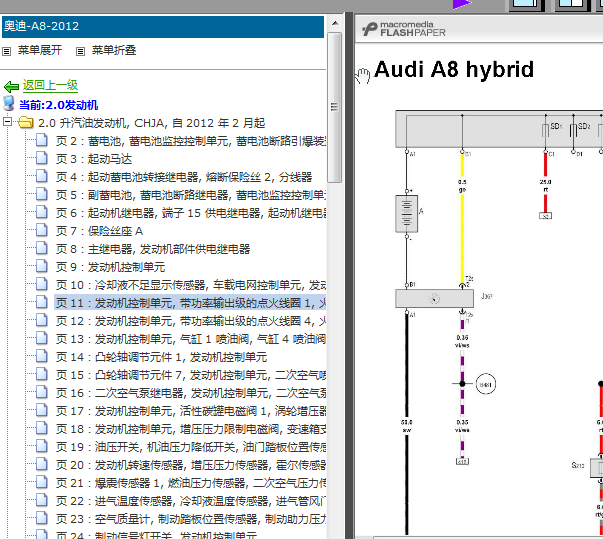Click the J367 control unit box in diagram

[x=434, y=298]
